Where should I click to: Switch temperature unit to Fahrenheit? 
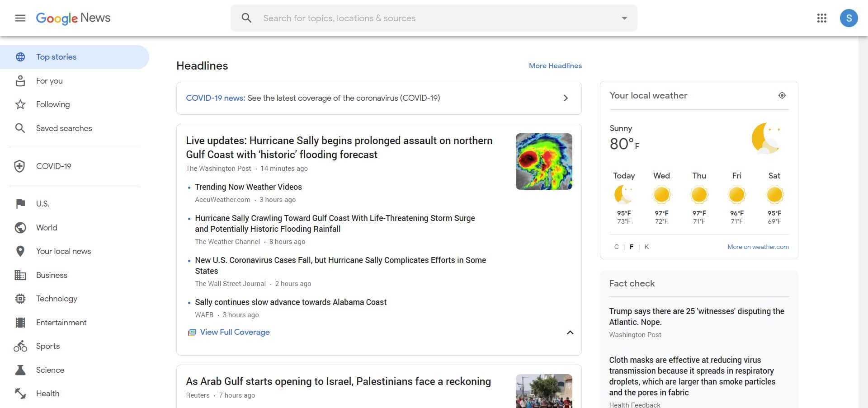click(x=632, y=247)
